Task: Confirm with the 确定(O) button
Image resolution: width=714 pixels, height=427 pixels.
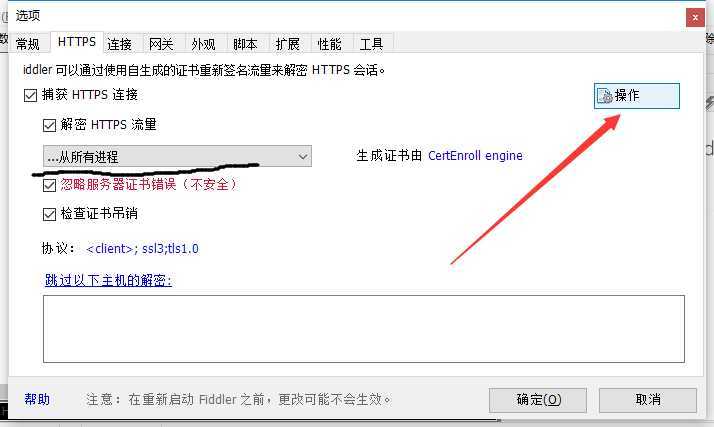Action: coord(538,400)
